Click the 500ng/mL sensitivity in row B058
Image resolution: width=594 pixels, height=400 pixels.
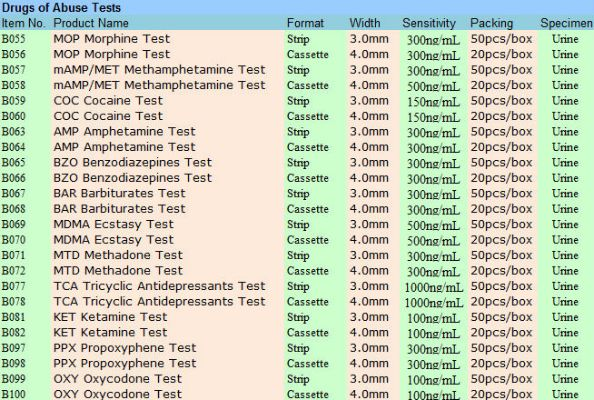pos(433,86)
